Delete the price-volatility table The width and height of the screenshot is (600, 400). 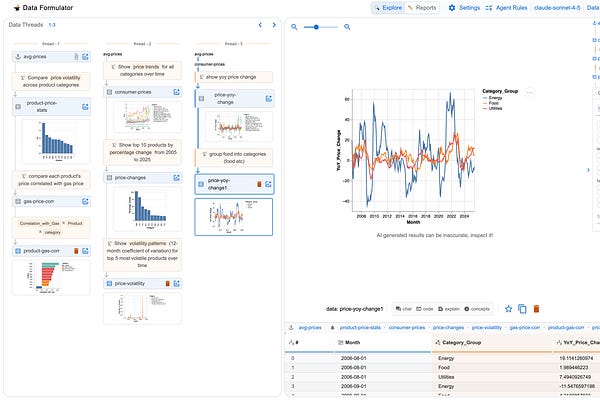(167, 284)
